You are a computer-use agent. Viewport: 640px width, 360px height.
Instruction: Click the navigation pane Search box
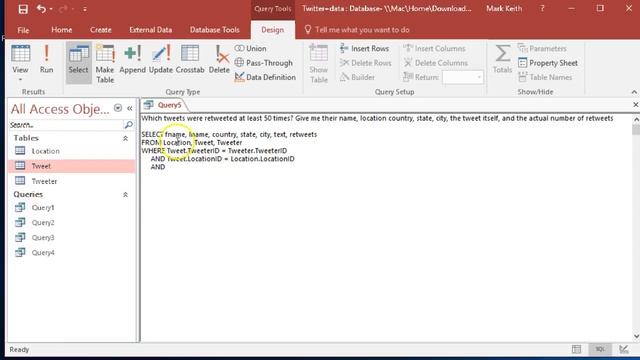[65, 125]
